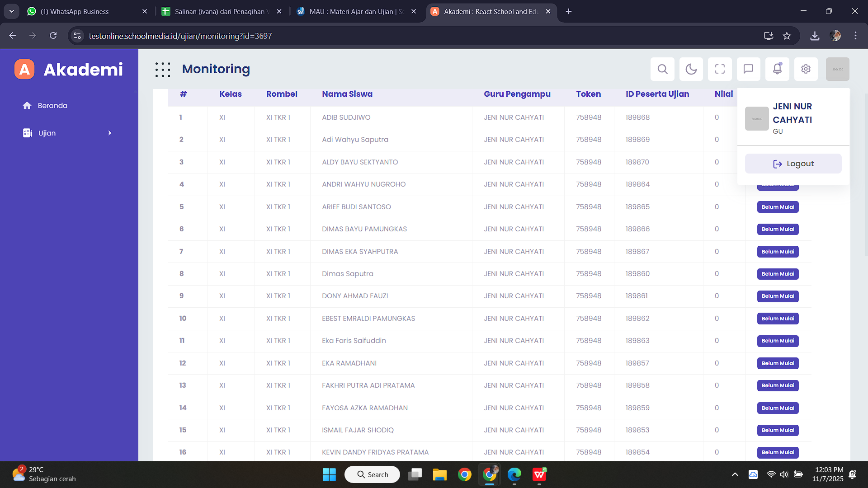This screenshot has height=488, width=868.
Task: Click the Nama Siswa column header
Action: tap(347, 94)
